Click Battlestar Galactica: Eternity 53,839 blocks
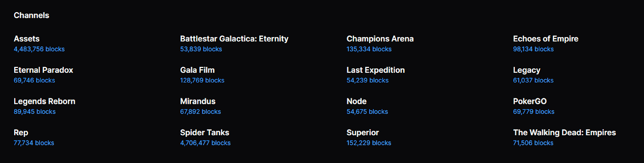This screenshot has width=644, height=163. (x=201, y=49)
